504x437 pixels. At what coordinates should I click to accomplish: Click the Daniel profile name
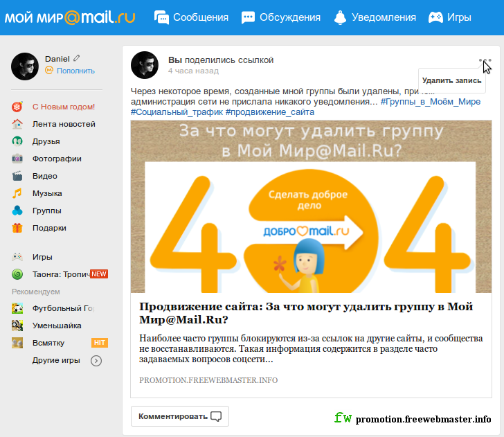57,59
